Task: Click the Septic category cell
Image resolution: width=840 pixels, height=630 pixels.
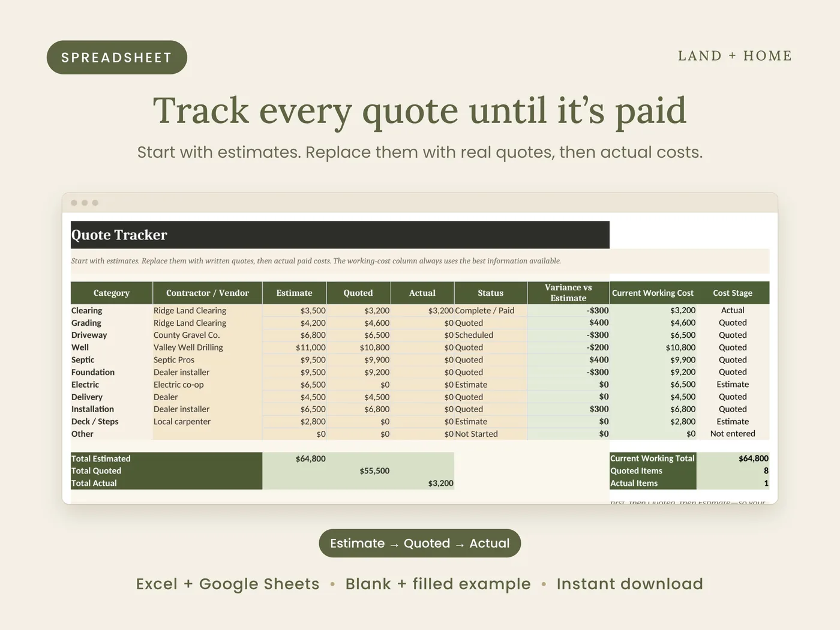Action: (112, 360)
